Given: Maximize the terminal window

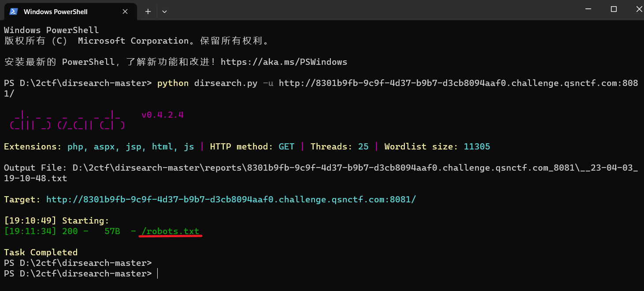Looking at the screenshot, I should point(614,9).
